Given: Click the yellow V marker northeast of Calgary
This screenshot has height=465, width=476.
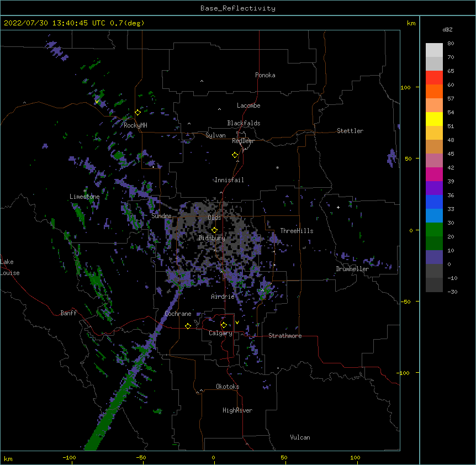Looking at the screenshot, I should 237,323.
